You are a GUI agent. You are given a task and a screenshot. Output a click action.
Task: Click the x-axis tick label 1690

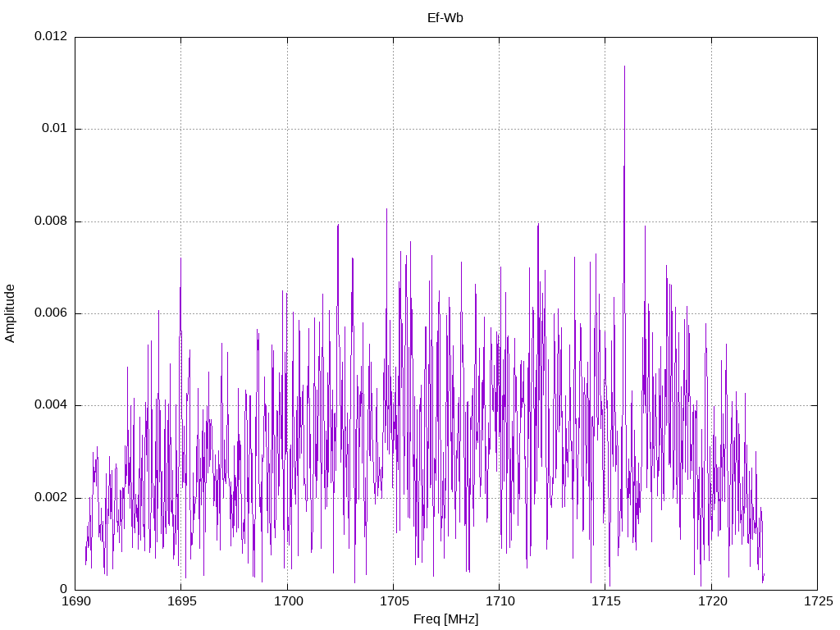(x=76, y=601)
